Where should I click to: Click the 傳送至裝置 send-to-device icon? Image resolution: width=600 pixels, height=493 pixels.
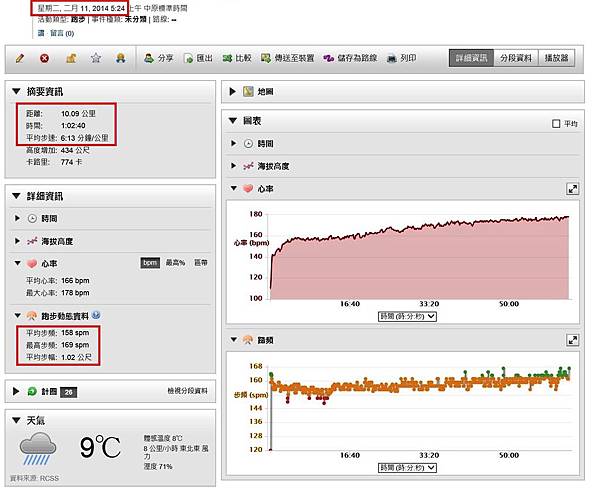coord(266,58)
